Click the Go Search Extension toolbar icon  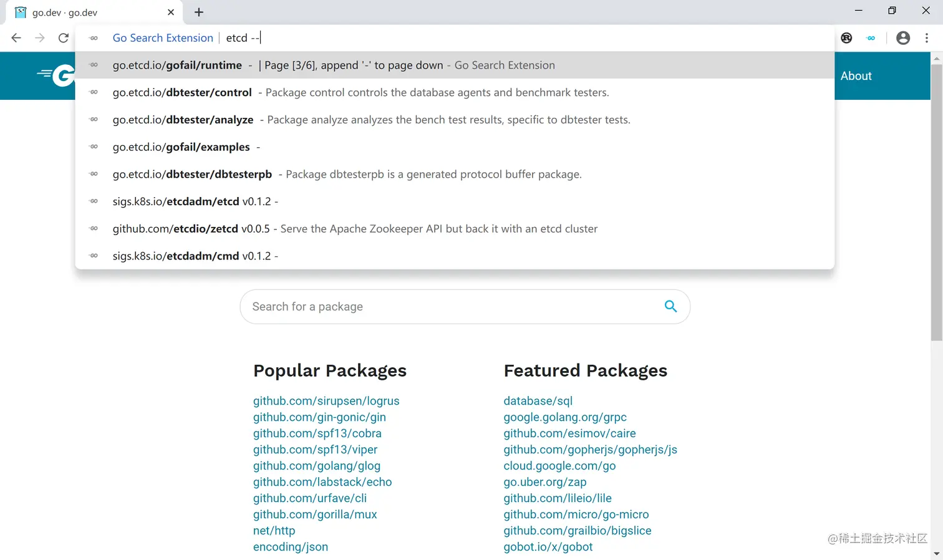(871, 38)
